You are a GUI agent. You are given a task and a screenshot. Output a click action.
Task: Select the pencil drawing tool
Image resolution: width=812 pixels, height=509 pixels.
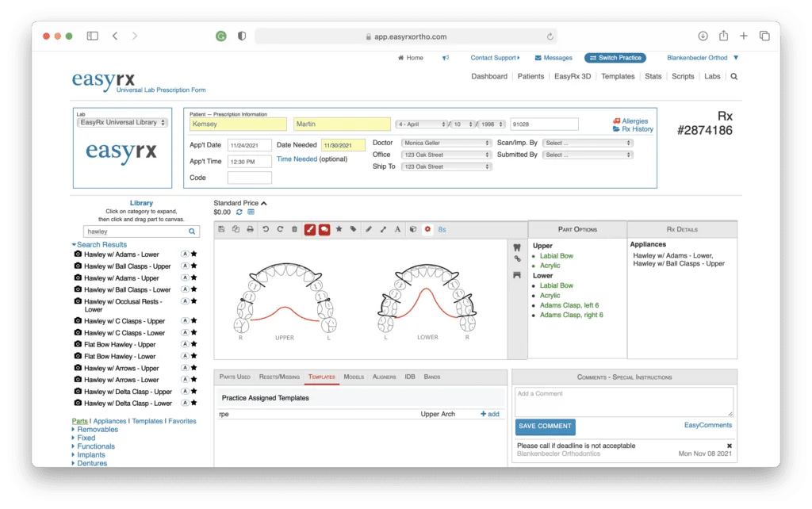tap(369, 229)
